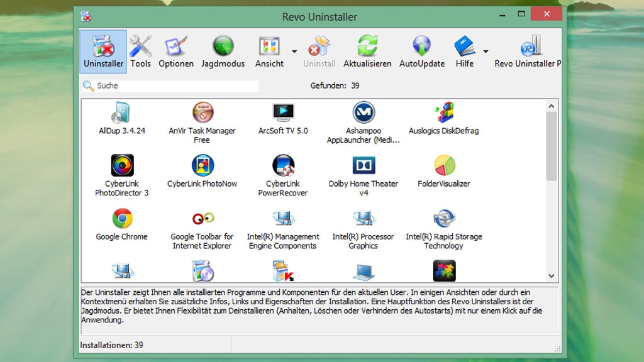Click the scrollbar up arrow
Image resolution: width=644 pixels, height=362 pixels.
(552, 106)
